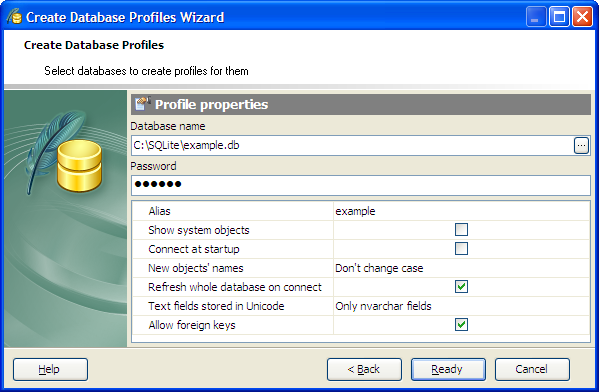Screen dimensions: 599x392
Task: Uncheck Refresh whole database on connect
Action: (x=461, y=287)
